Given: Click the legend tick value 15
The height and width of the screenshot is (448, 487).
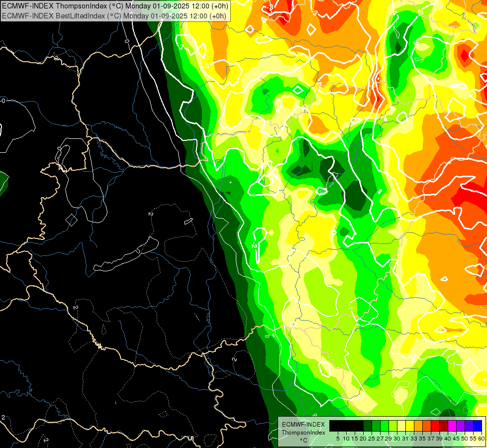Looking at the screenshot, I should tap(355, 439).
